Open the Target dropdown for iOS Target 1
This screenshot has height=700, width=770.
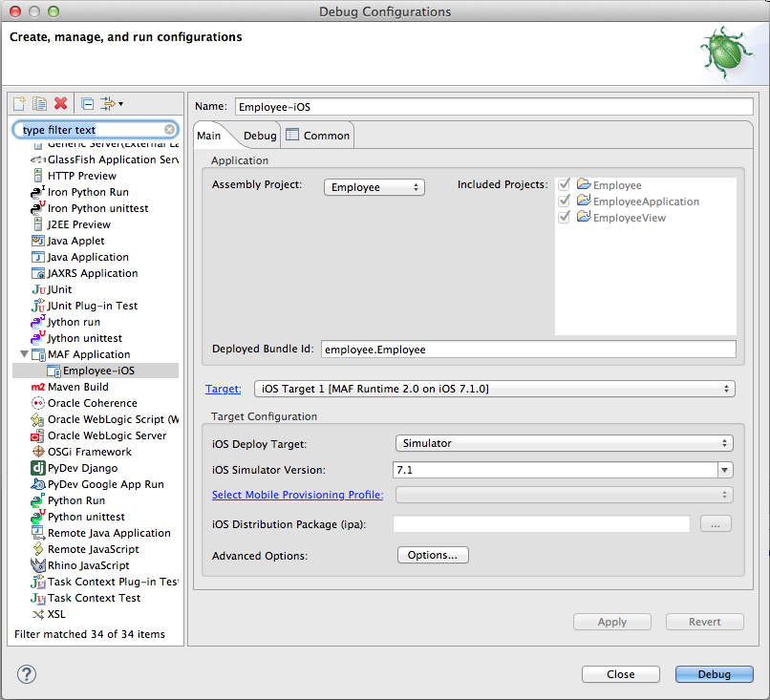495,389
